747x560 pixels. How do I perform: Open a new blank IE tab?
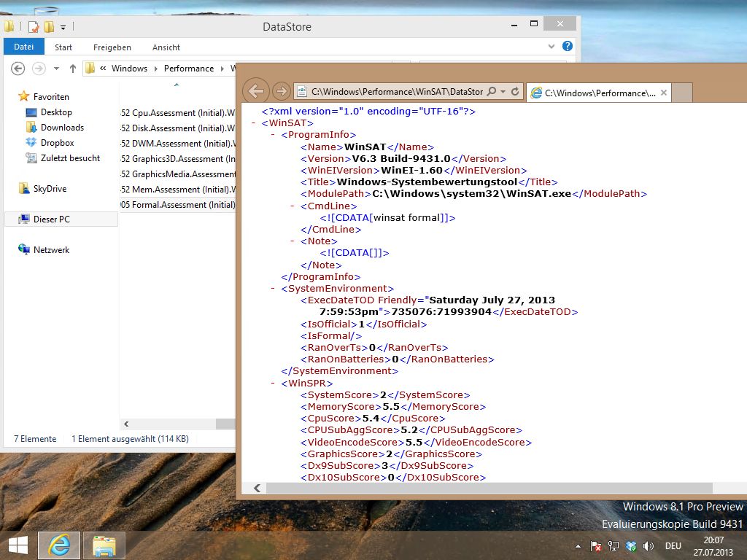[682, 93]
